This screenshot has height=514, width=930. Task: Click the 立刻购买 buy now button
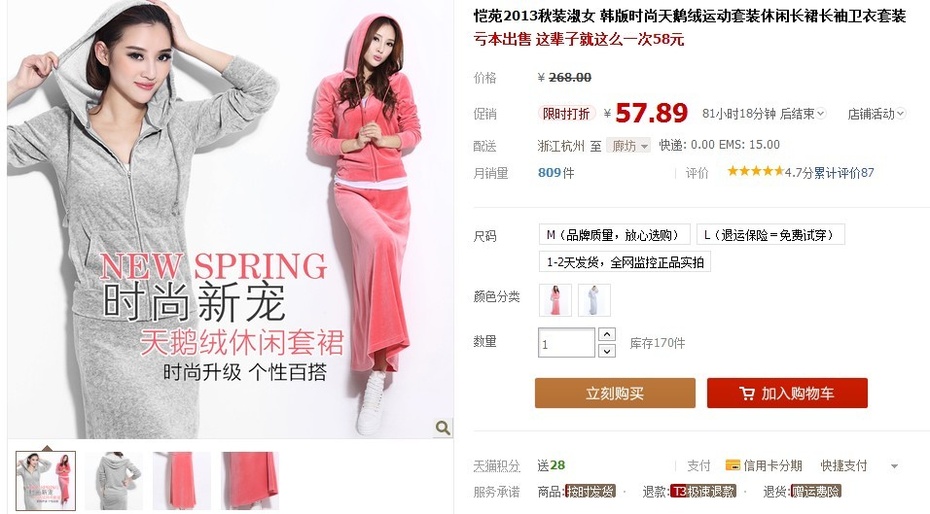click(x=615, y=393)
